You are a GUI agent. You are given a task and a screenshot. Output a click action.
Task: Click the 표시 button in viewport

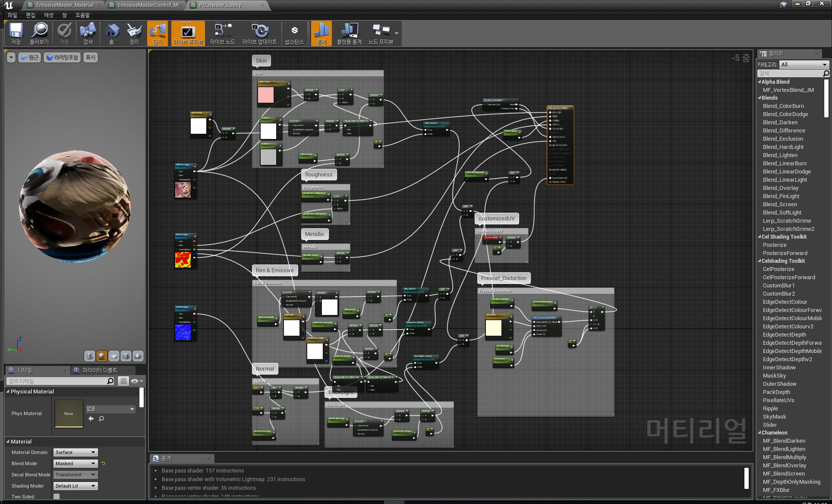tap(90, 57)
